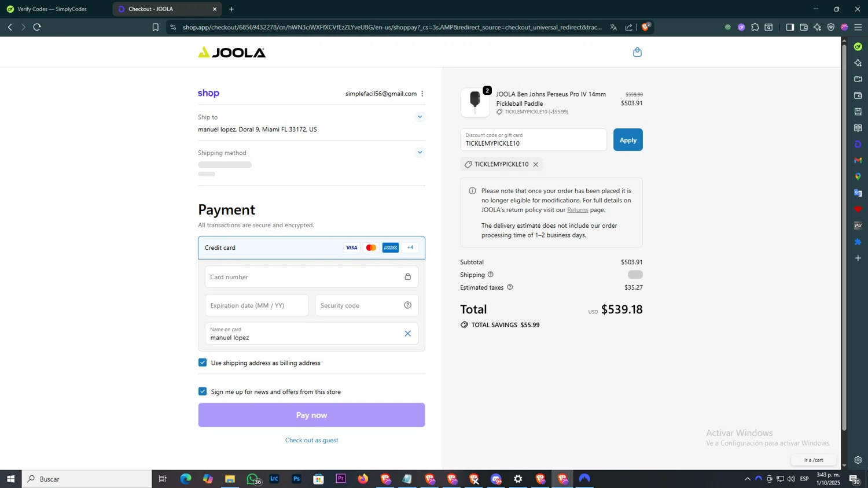Click the browser address bar URL
This screenshot has width=868, height=488.
(392, 27)
